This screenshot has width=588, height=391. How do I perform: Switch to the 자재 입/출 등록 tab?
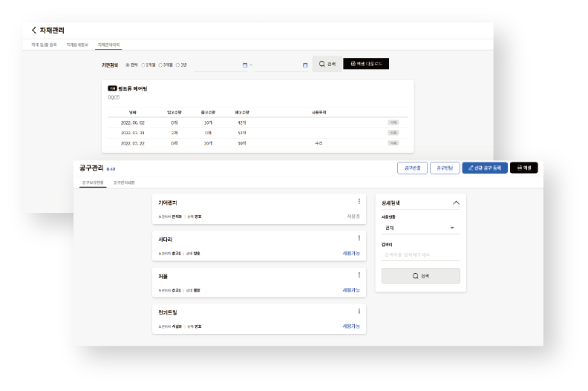(x=44, y=45)
